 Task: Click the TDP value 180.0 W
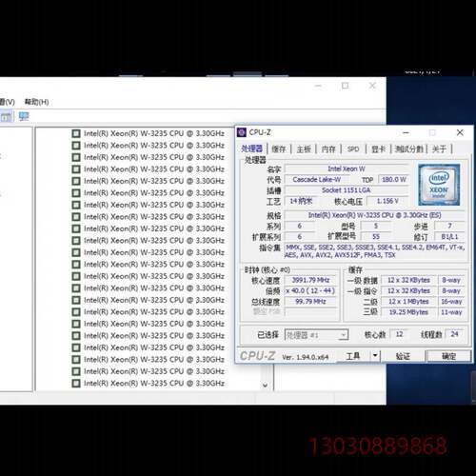[393, 179]
